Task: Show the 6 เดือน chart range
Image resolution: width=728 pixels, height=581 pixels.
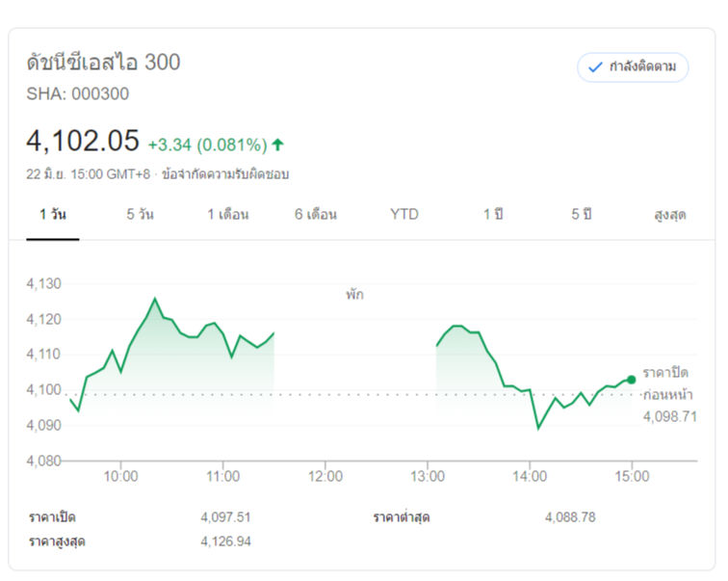Action: click(x=316, y=214)
